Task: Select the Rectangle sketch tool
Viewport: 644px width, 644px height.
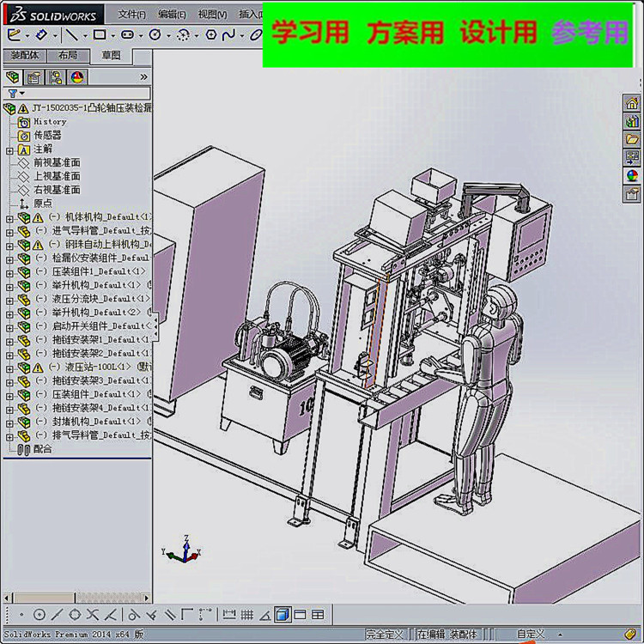Action: point(100,35)
